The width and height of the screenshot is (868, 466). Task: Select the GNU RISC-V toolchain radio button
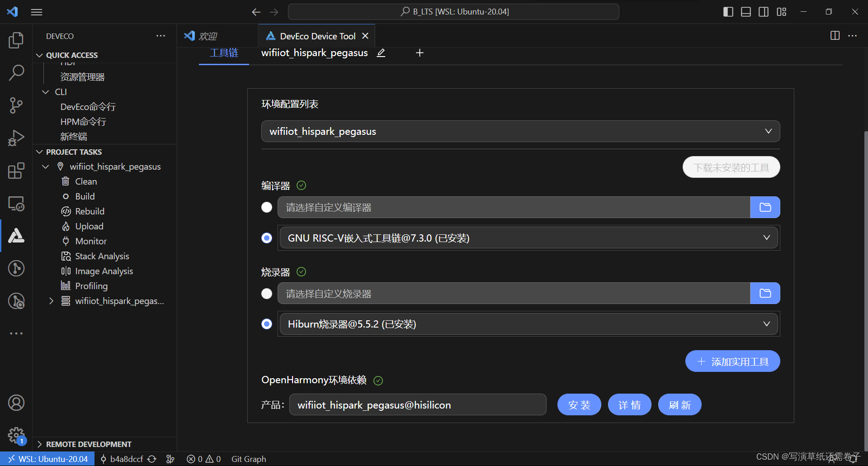(267, 238)
